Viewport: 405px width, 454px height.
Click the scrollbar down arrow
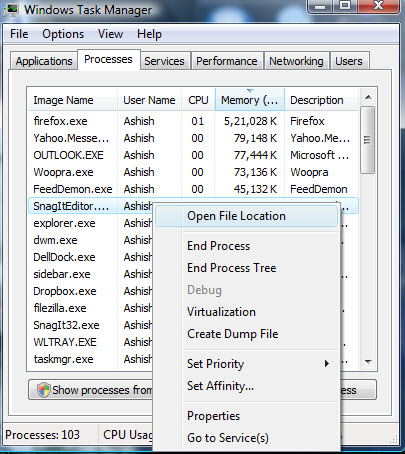368,362
